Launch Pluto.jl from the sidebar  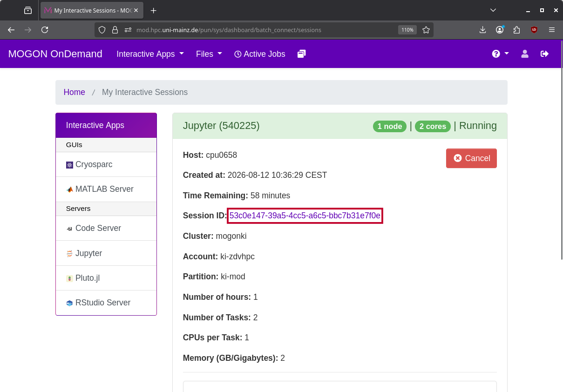[x=106, y=278]
